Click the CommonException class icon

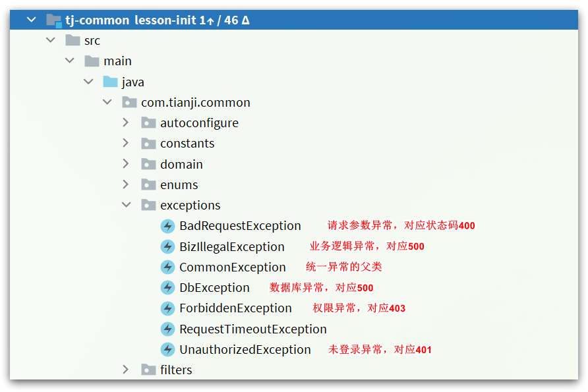tap(167, 267)
